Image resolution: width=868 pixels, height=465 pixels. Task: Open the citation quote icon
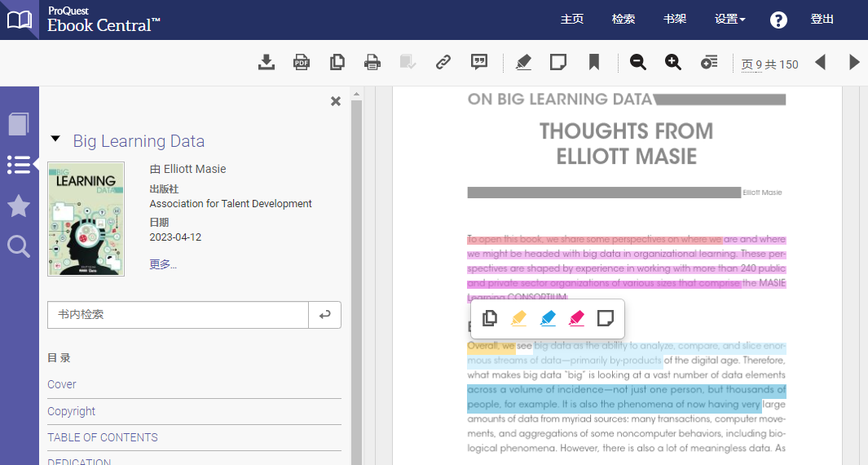point(479,62)
